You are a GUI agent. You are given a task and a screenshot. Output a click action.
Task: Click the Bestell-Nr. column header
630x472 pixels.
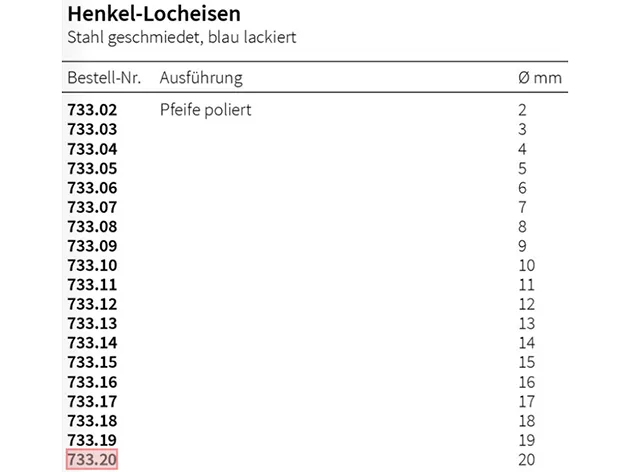tap(104, 78)
